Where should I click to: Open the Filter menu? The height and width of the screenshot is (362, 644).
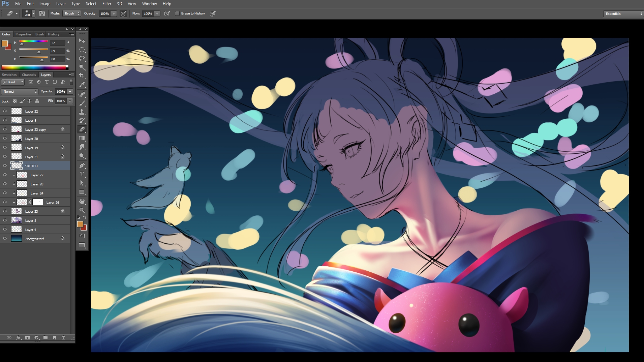[106, 4]
